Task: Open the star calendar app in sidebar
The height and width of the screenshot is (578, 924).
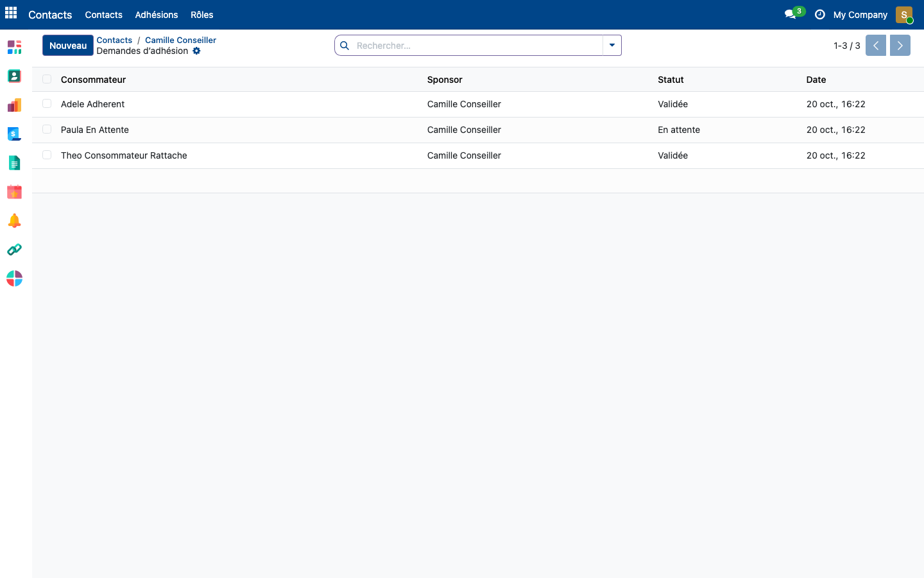Action: [x=14, y=191]
